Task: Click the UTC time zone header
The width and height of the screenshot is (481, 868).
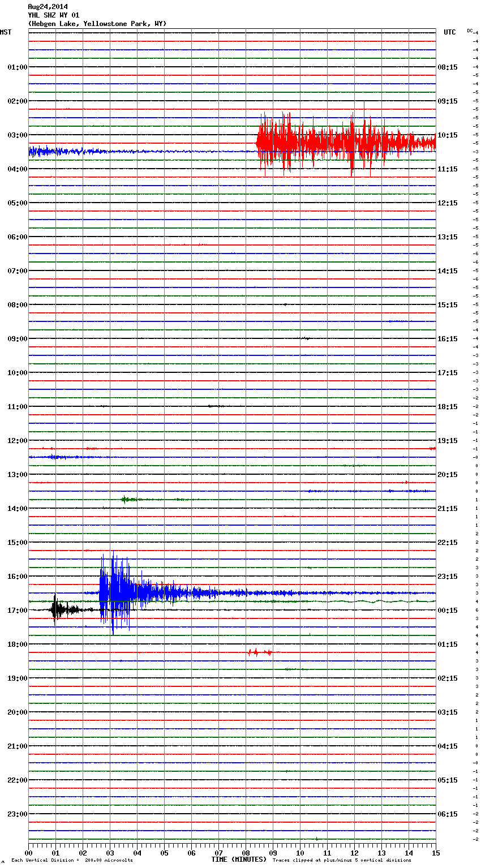Action: (450, 32)
